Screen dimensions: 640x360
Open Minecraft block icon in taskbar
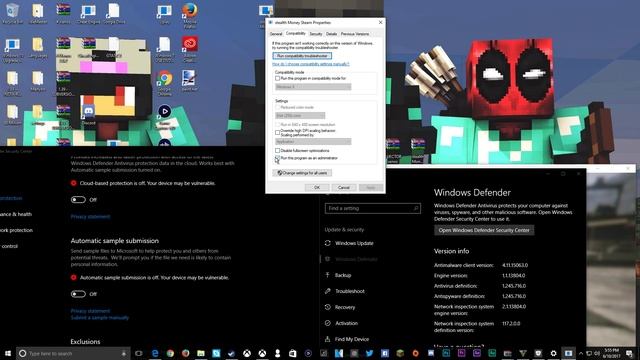pyautogui.click(x=400, y=353)
